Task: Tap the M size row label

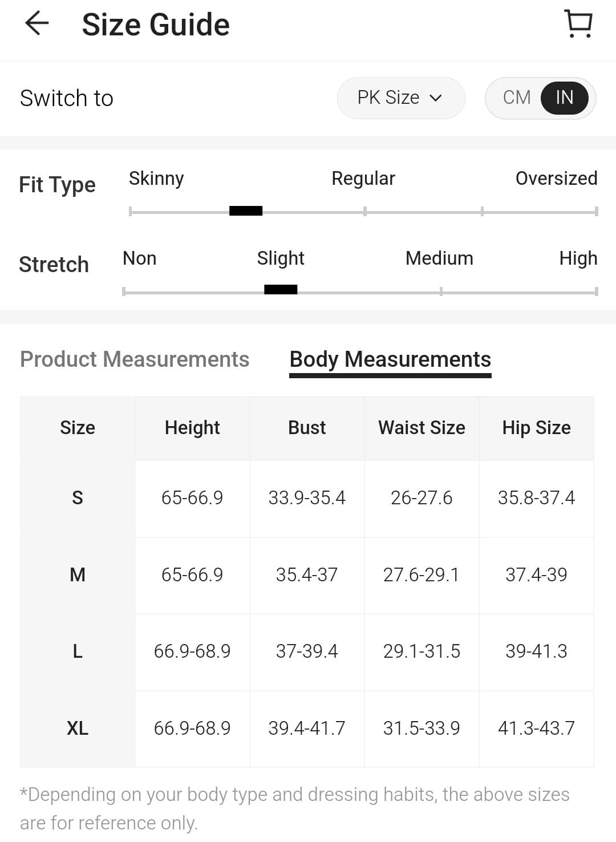Action: [x=78, y=574]
